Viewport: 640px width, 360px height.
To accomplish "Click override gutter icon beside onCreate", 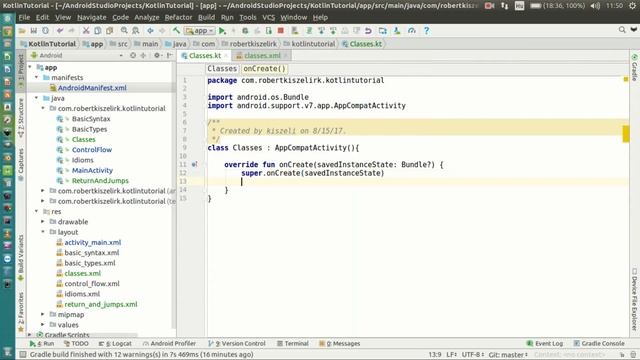I will point(194,164).
